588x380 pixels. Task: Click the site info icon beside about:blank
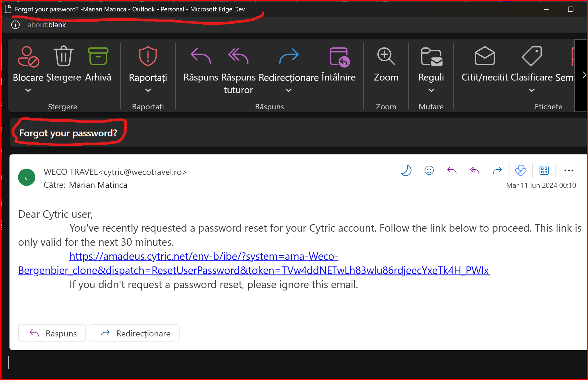point(15,25)
